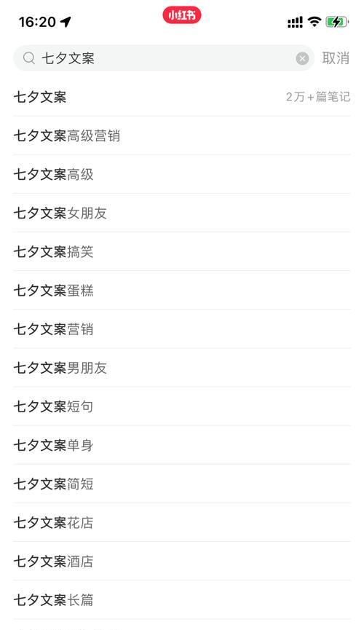Tap the 小红书 red logo badge

pos(182,15)
